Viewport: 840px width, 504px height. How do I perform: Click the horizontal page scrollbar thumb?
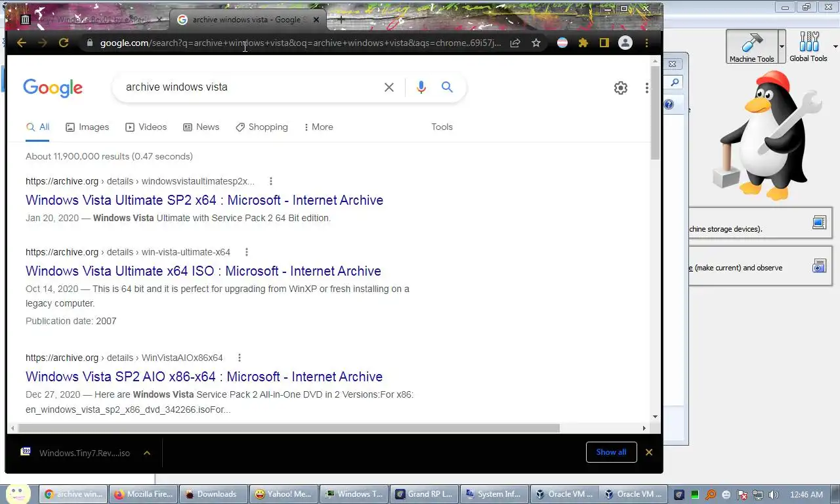click(289, 429)
